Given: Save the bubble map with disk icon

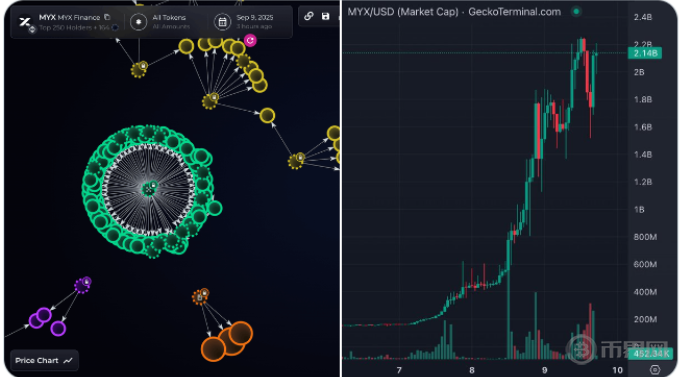Looking at the screenshot, I should tap(326, 16).
